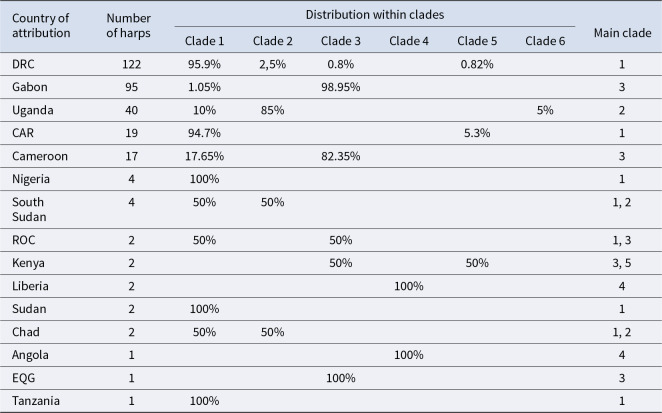Screen dimensions: 662x413
Task: Select the South Sudan country cell
Action: [29, 209]
